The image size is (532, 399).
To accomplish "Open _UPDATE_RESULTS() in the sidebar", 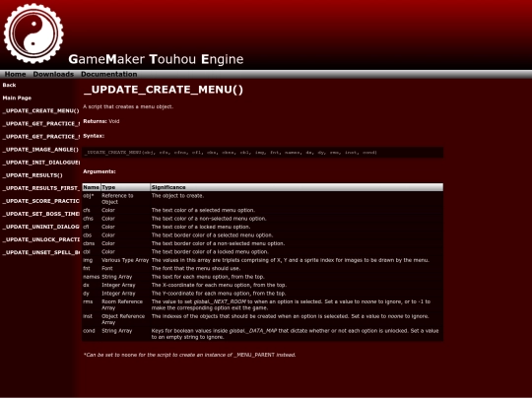I will pos(33,175).
